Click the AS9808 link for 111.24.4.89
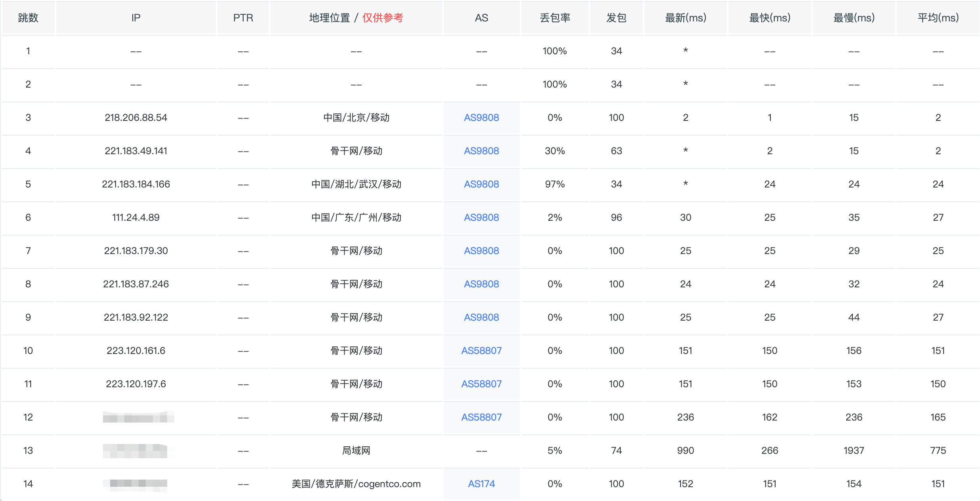This screenshot has height=501, width=980. (x=481, y=218)
